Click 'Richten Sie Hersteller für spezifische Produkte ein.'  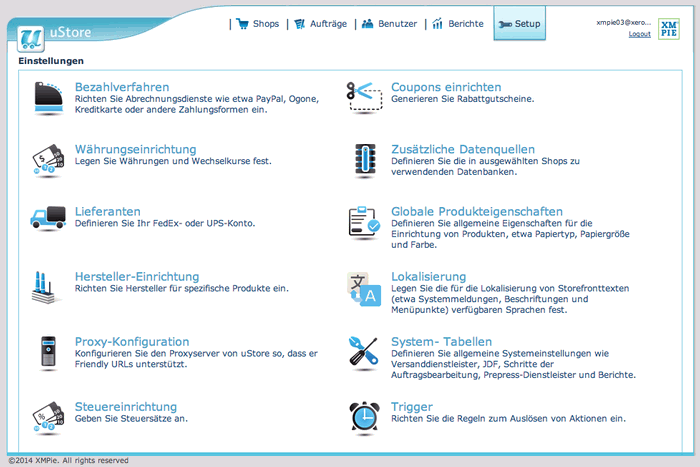pyautogui.click(x=182, y=288)
